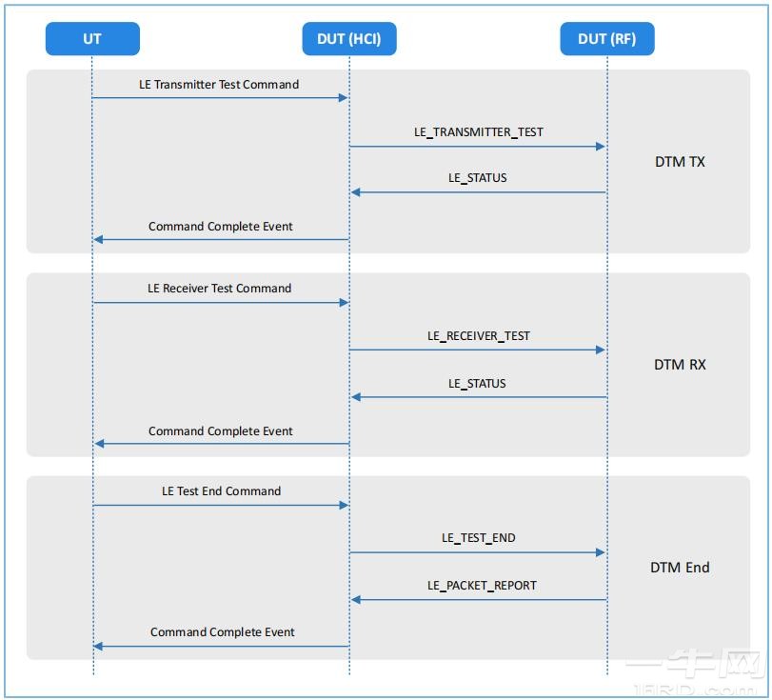The height and width of the screenshot is (700, 772).
Task: Click Command Complete Event in DTM TX section
Action: coord(221,227)
